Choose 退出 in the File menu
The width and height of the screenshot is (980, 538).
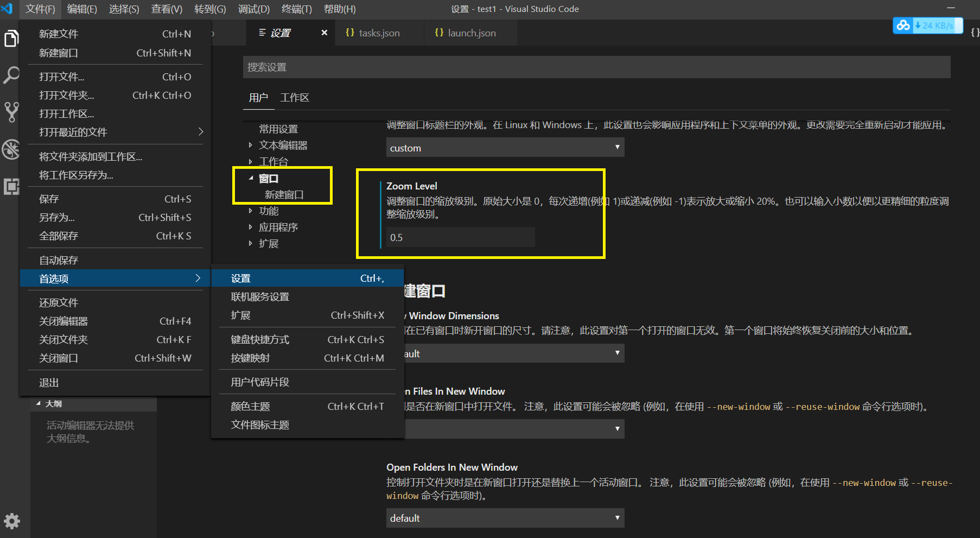115,382
